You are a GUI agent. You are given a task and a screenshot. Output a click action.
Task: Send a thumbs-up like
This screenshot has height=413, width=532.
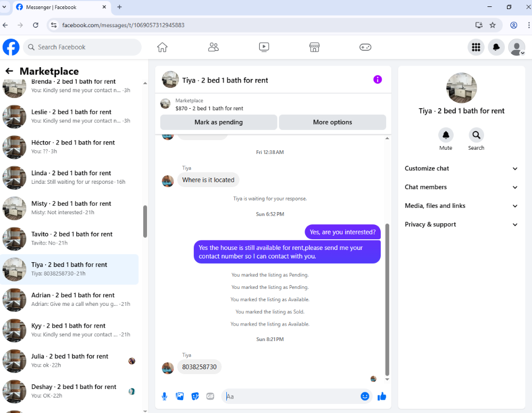pos(382,396)
